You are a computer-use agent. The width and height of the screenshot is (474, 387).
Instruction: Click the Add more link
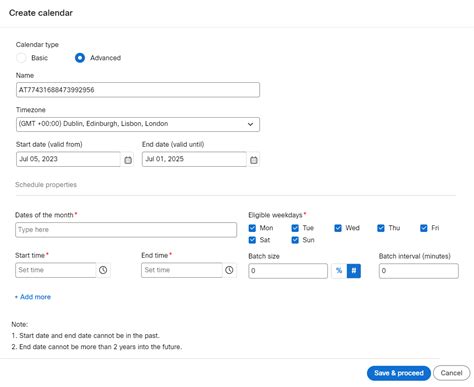(33, 297)
